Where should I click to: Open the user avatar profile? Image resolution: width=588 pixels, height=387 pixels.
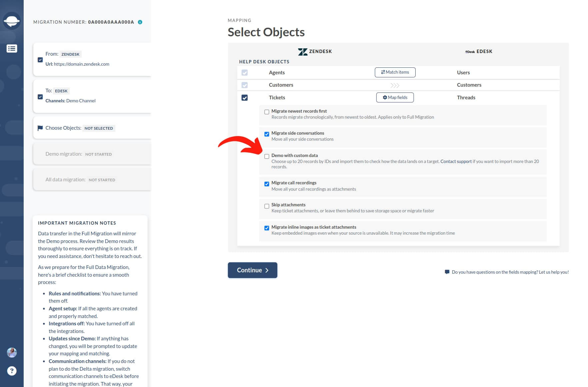[x=12, y=353]
